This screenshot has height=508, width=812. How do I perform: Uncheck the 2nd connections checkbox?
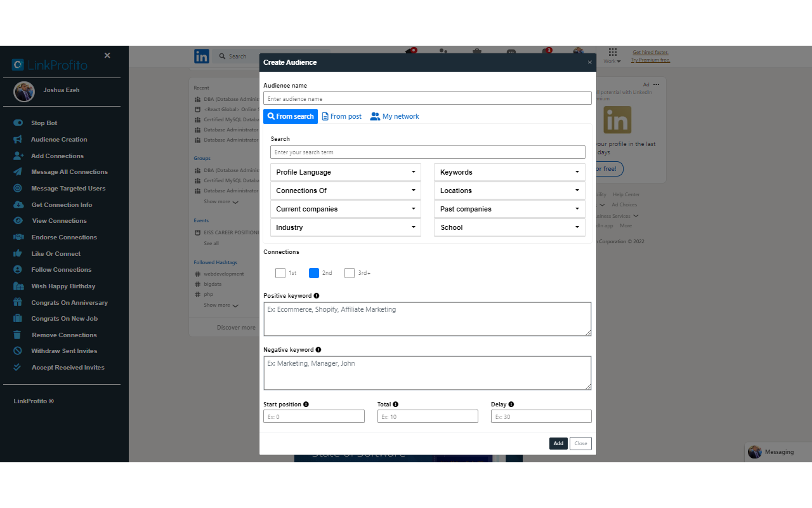click(314, 273)
